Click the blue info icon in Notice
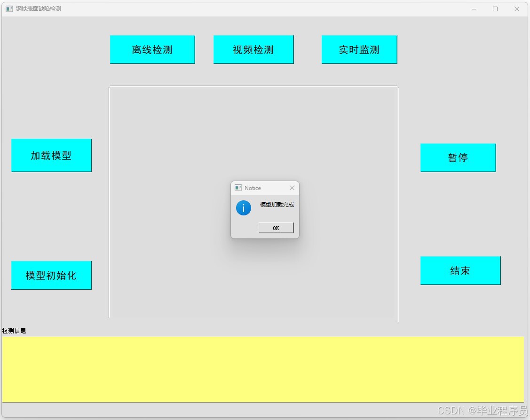This screenshot has height=420, width=530. point(244,207)
